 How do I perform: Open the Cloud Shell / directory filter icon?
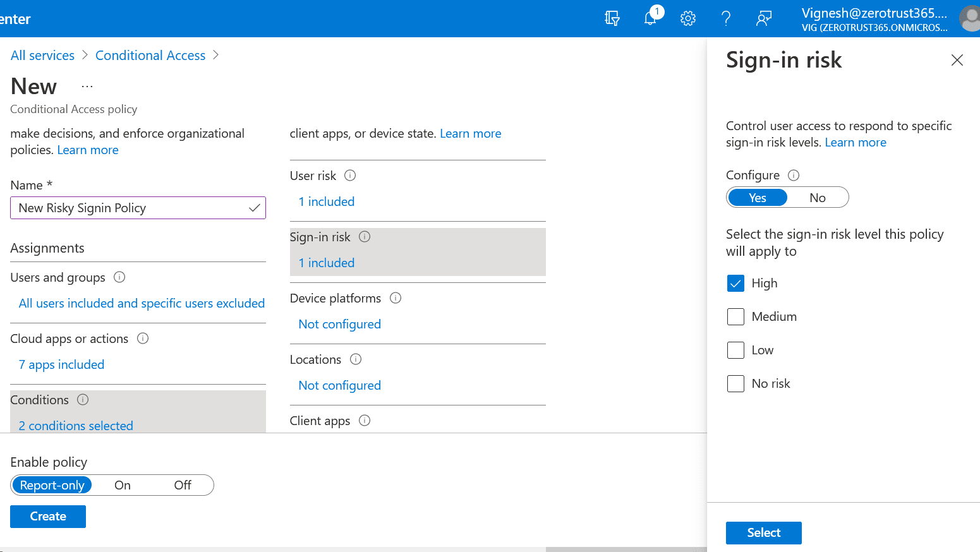[x=612, y=18]
